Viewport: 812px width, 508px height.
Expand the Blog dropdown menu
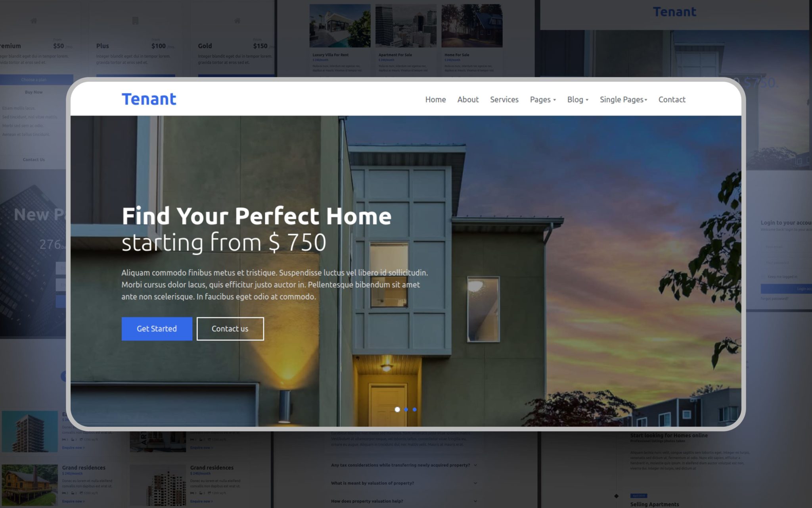click(x=578, y=100)
